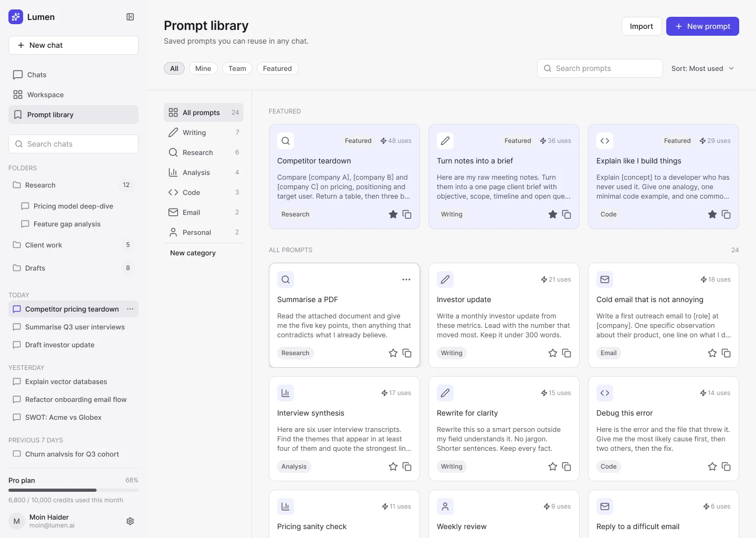Unstar Explain like I build things prompt
The image size is (756, 538).
(712, 214)
